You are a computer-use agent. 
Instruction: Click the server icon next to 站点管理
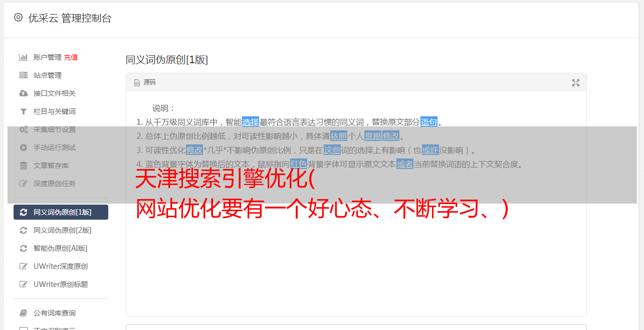pyautogui.click(x=23, y=75)
